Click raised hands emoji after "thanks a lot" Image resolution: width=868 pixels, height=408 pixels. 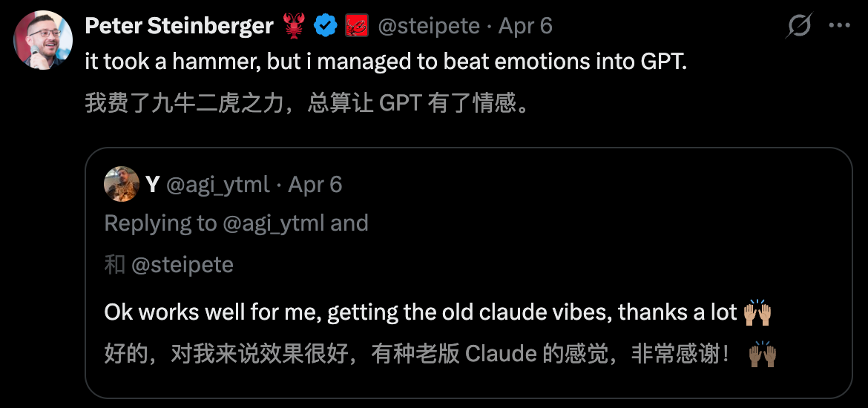tap(757, 312)
